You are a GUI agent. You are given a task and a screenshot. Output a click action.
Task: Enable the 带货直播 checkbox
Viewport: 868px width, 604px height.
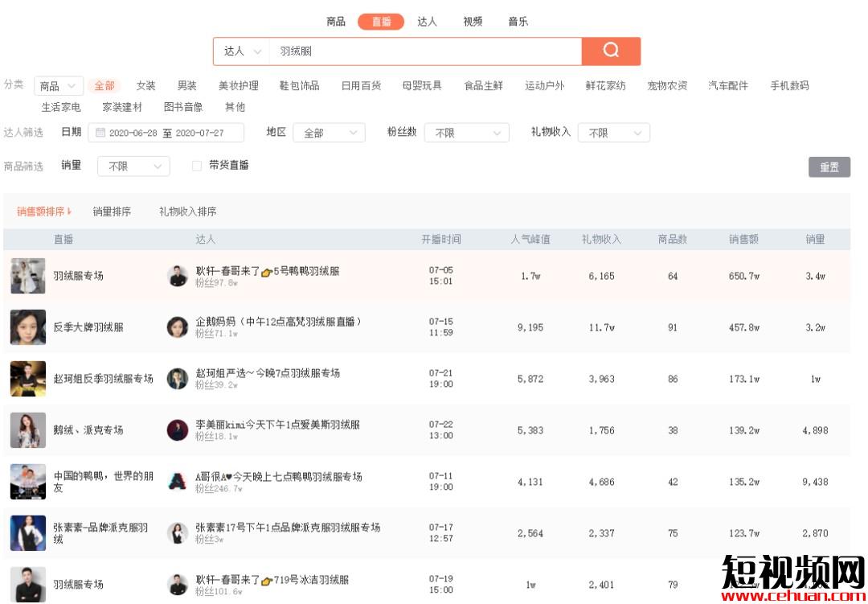tap(197, 166)
